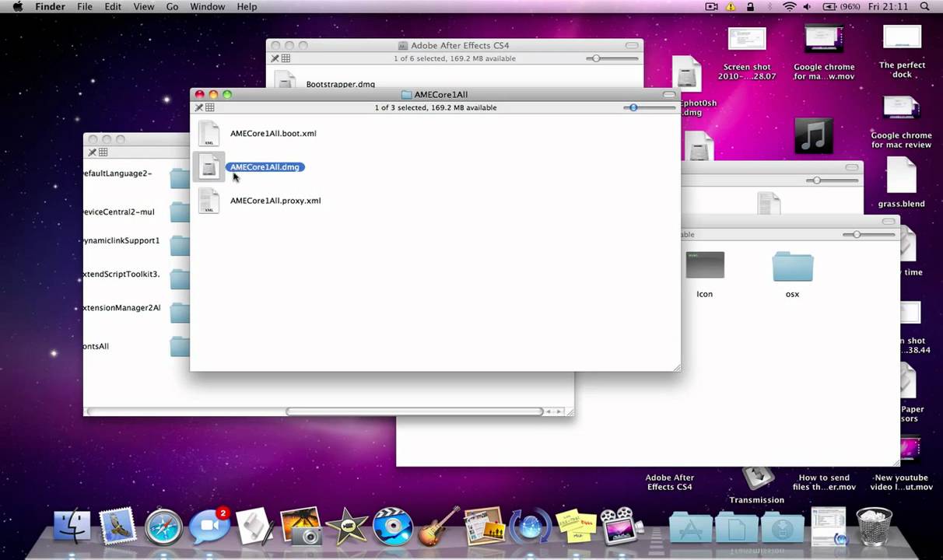The image size is (943, 560).
Task: Open the File menu
Action: point(85,6)
